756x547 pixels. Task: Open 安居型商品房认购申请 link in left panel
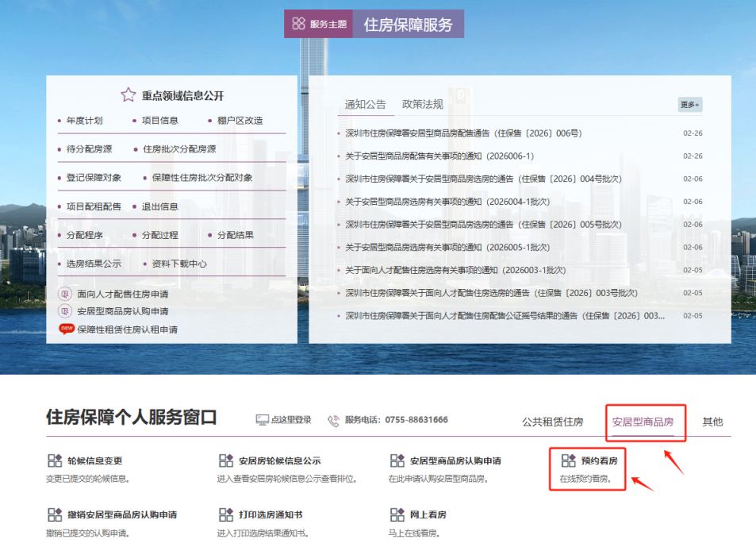click(123, 311)
